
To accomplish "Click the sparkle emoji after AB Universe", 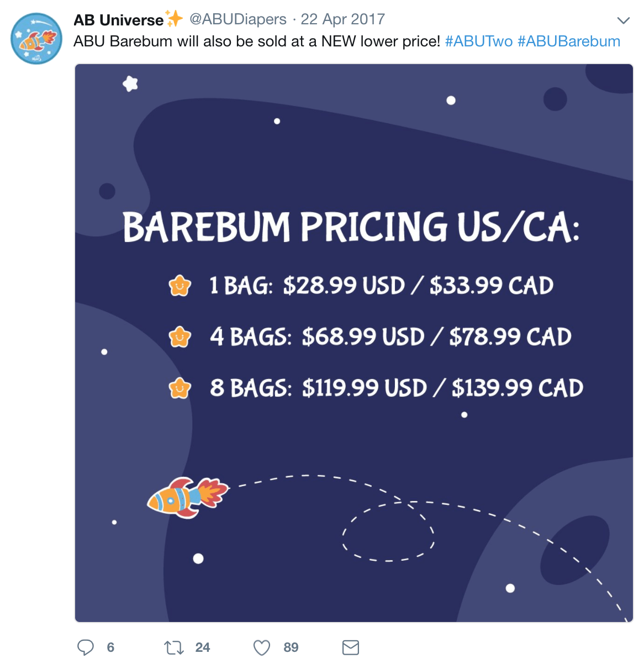I will click(x=174, y=19).
